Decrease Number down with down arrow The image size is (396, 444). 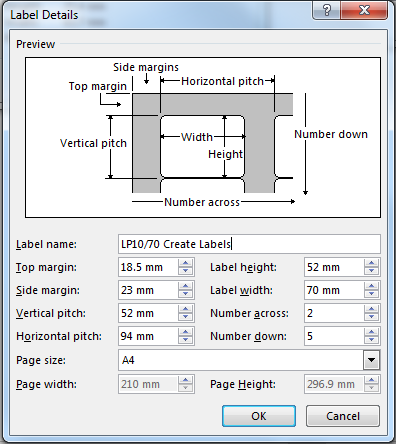tap(371, 340)
